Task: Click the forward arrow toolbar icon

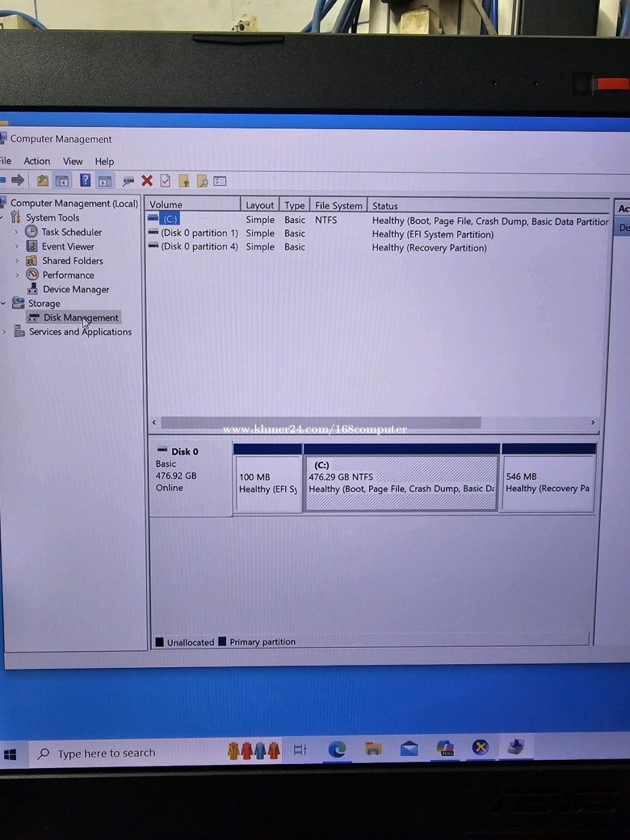Action: [x=18, y=180]
